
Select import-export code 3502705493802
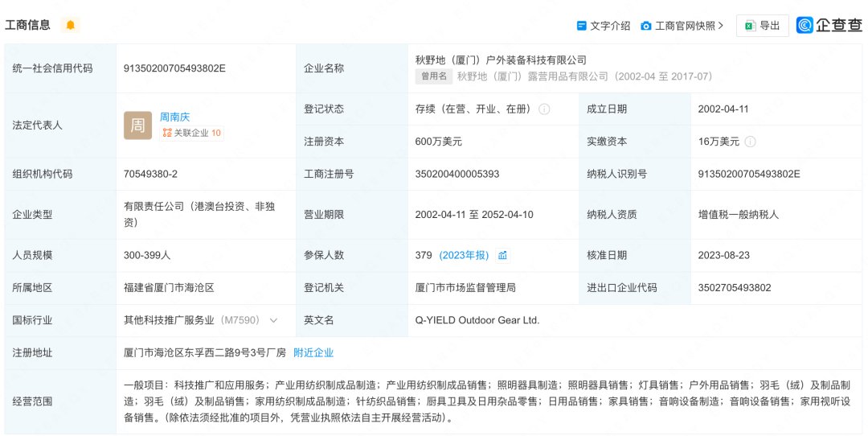pos(735,287)
